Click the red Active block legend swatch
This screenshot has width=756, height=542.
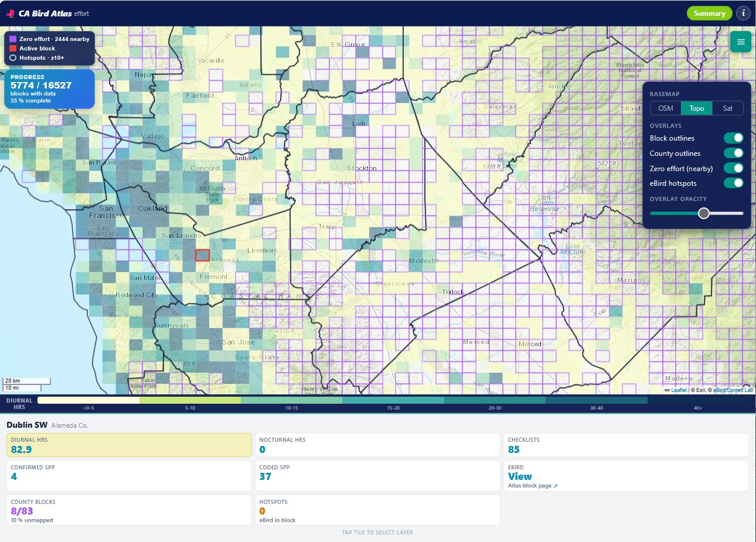[x=13, y=49]
